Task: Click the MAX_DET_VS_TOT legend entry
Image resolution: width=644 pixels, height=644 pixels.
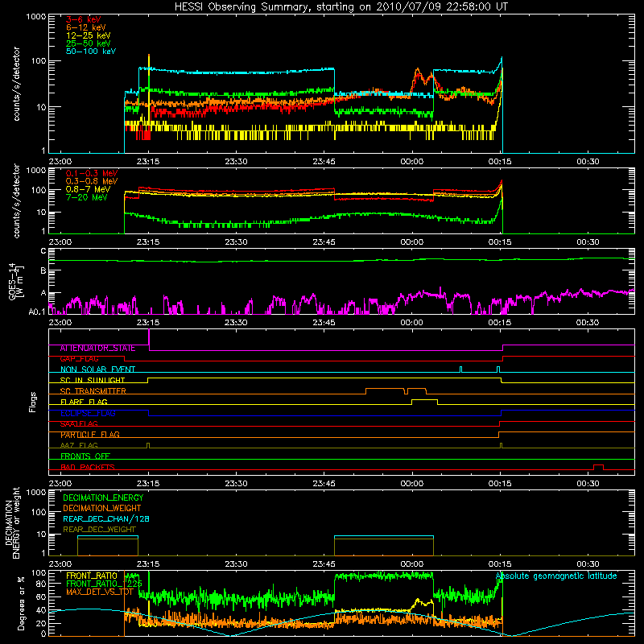Action: point(99,592)
